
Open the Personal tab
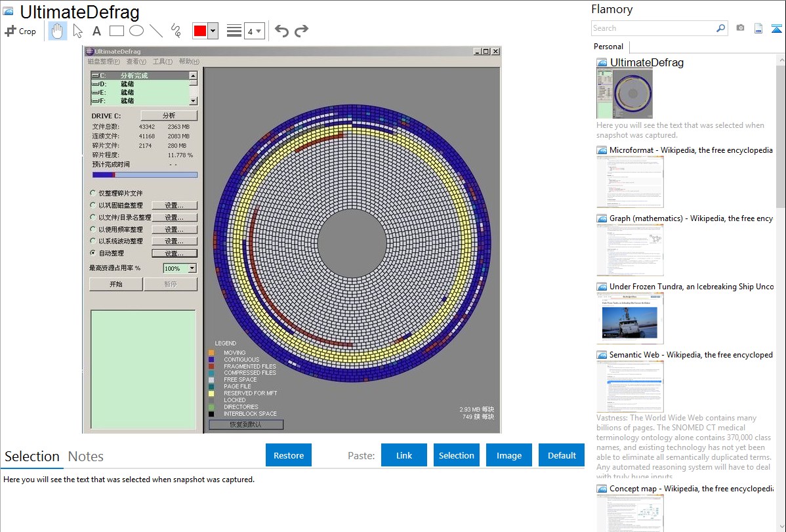tap(608, 47)
